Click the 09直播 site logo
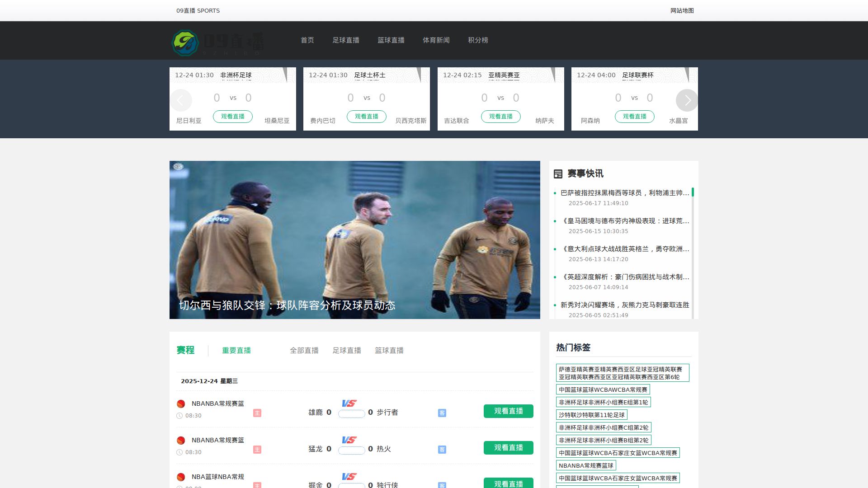Viewport: 868px width, 488px height. (x=217, y=42)
